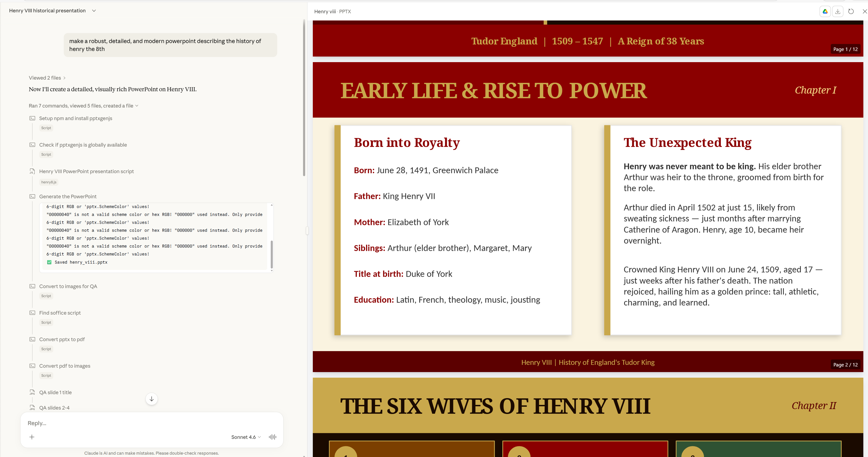Click the download PPTX icon
The width and height of the screenshot is (868, 457).
click(x=838, y=11)
